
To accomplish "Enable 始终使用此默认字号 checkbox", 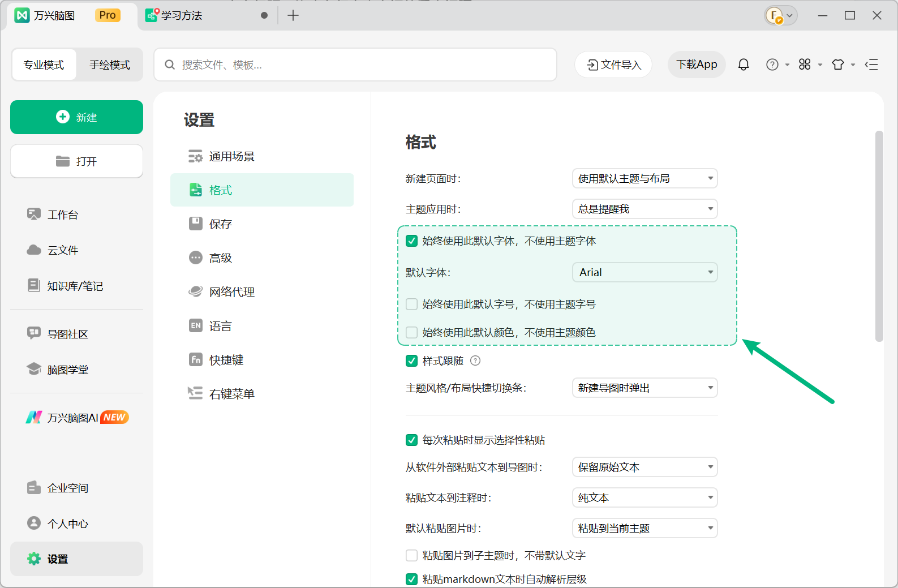I will [412, 304].
